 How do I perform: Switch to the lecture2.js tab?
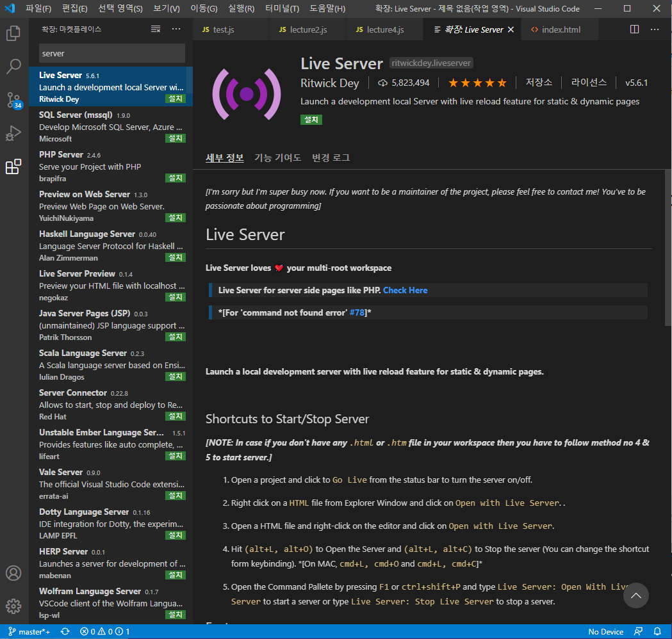[307, 29]
